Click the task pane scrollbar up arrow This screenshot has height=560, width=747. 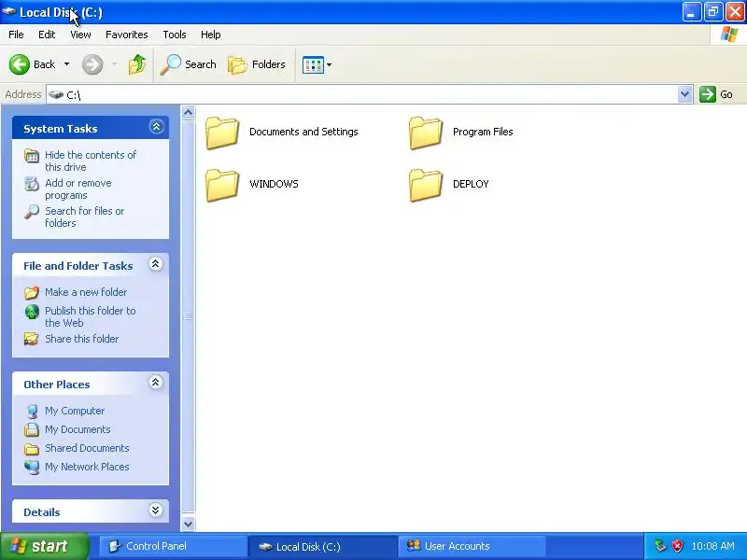pyautogui.click(x=189, y=113)
